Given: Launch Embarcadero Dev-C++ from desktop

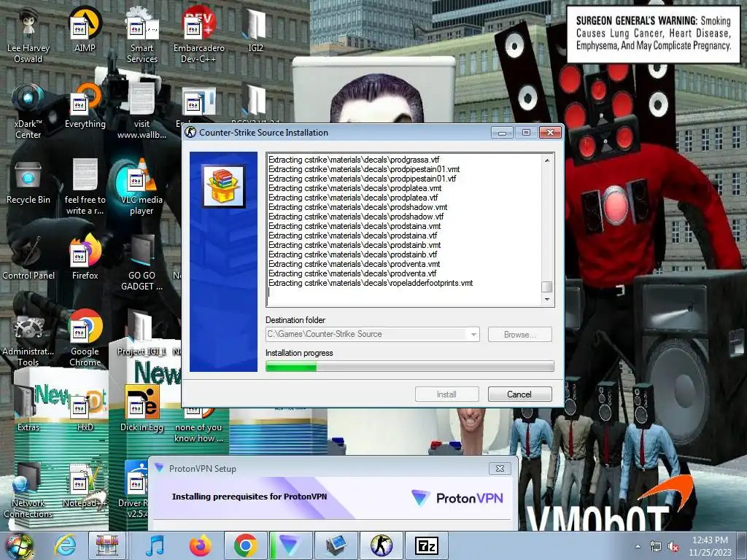Looking at the screenshot, I should 198,36.
